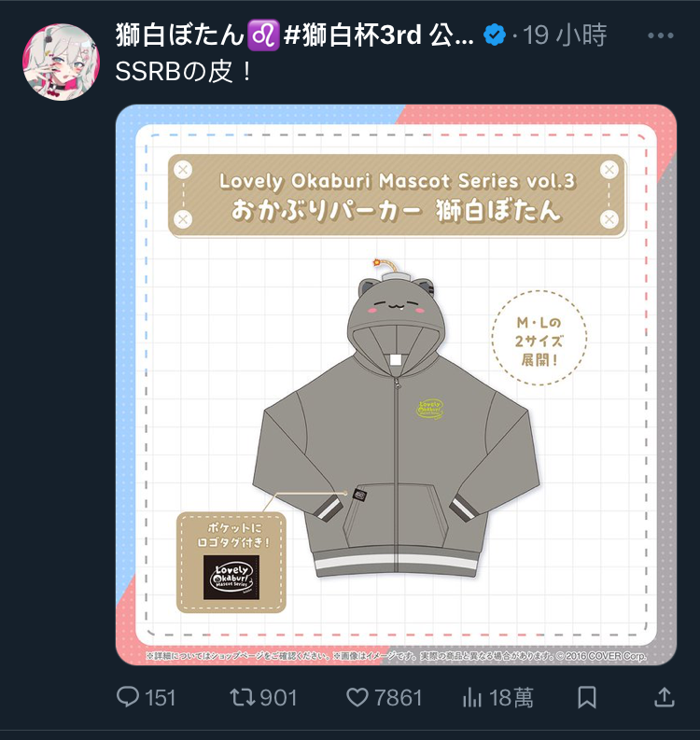View post analytics bar chart icon

pyautogui.click(x=472, y=697)
